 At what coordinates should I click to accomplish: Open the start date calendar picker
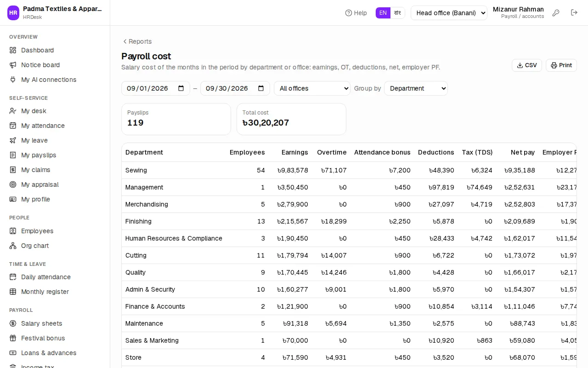coord(181,88)
